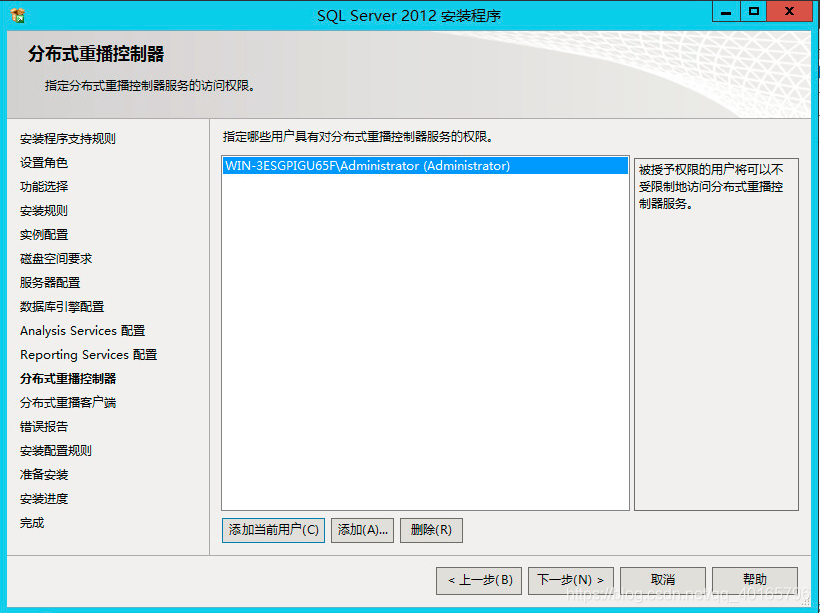Screen dimensions: 820x613
Task: Click 添加当前用户(C) button
Action: click(274, 530)
